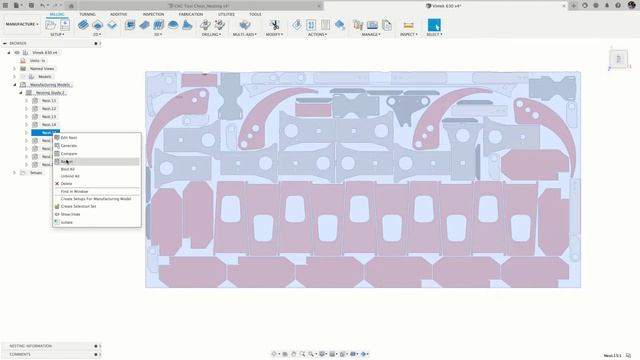Click the setup sheet icon beside New Setup
640x360 pixels.
point(64,25)
